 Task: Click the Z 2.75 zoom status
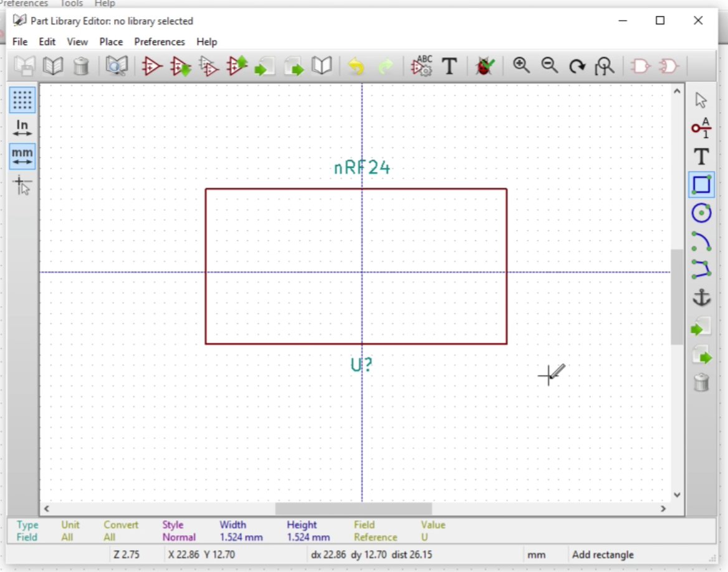127,555
